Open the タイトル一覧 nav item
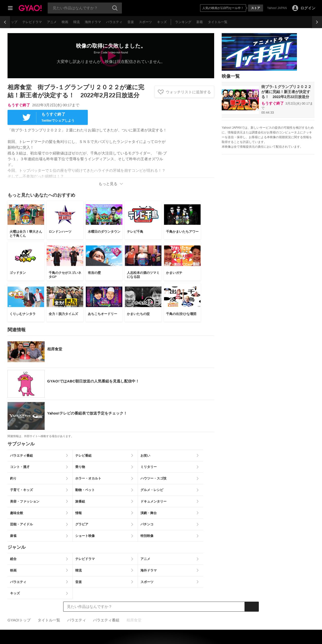The width and height of the screenshot is (322, 644). pos(218,22)
